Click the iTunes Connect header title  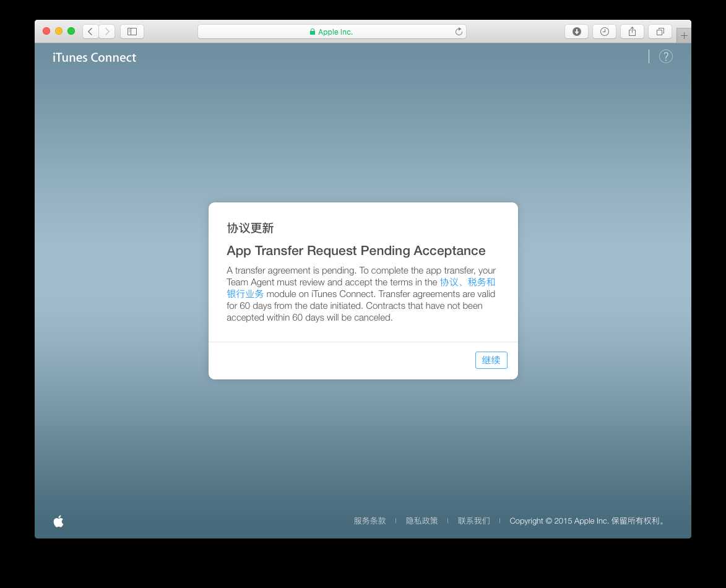tap(95, 58)
